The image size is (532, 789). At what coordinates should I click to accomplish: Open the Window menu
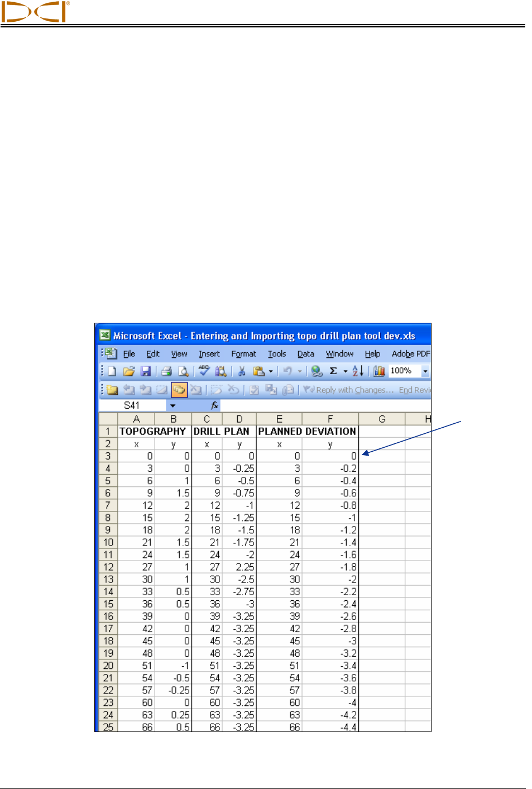[x=340, y=354]
